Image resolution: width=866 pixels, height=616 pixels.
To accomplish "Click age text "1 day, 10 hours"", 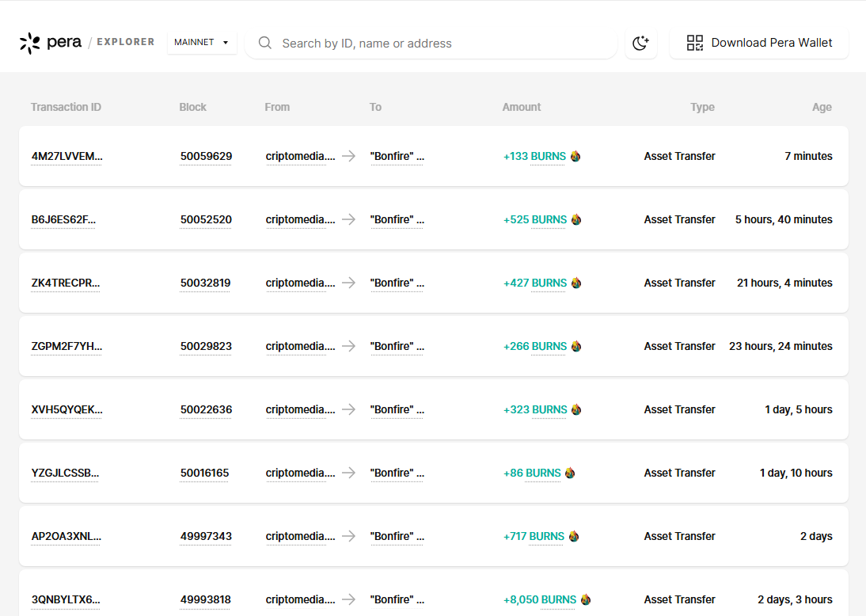I will coord(796,473).
